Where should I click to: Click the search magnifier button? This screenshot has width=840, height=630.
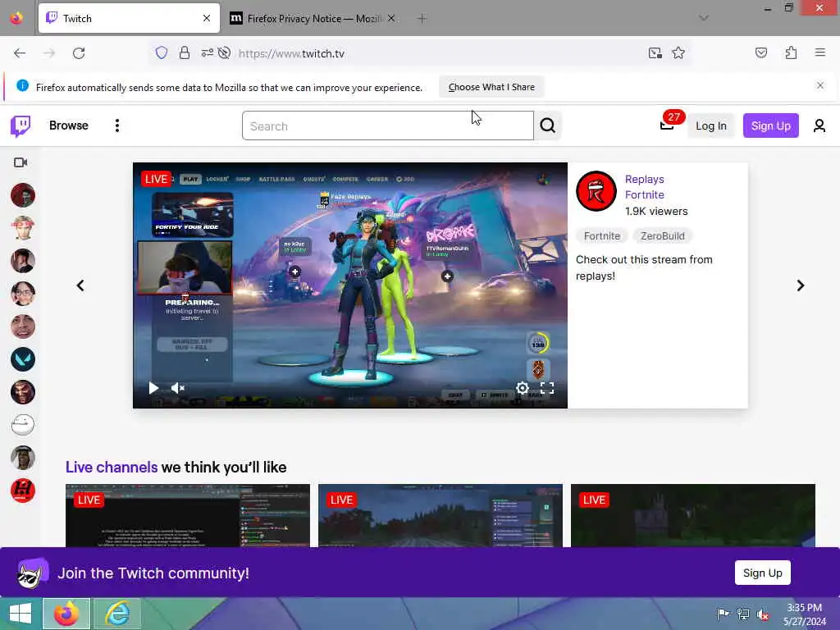click(x=547, y=126)
